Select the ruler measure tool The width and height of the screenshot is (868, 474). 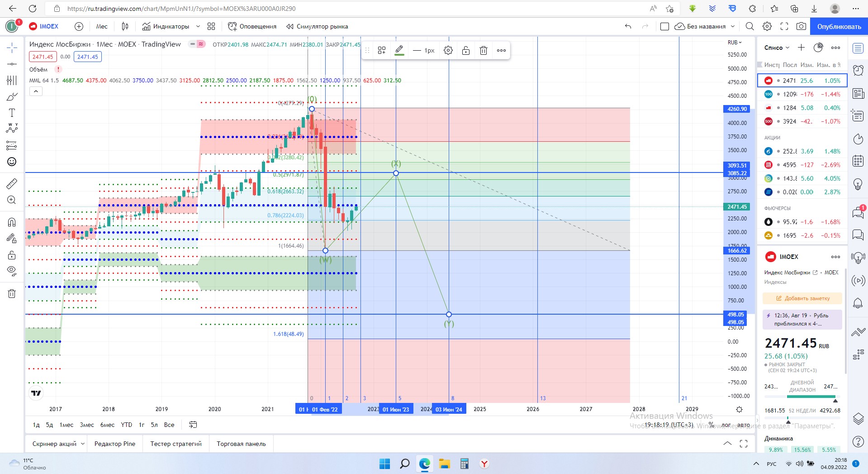click(x=12, y=183)
